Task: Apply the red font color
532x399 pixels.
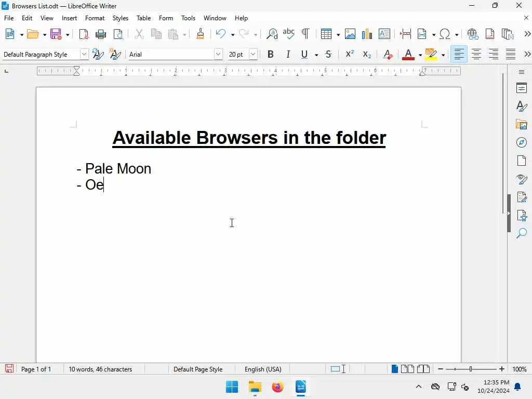Action: click(408, 54)
